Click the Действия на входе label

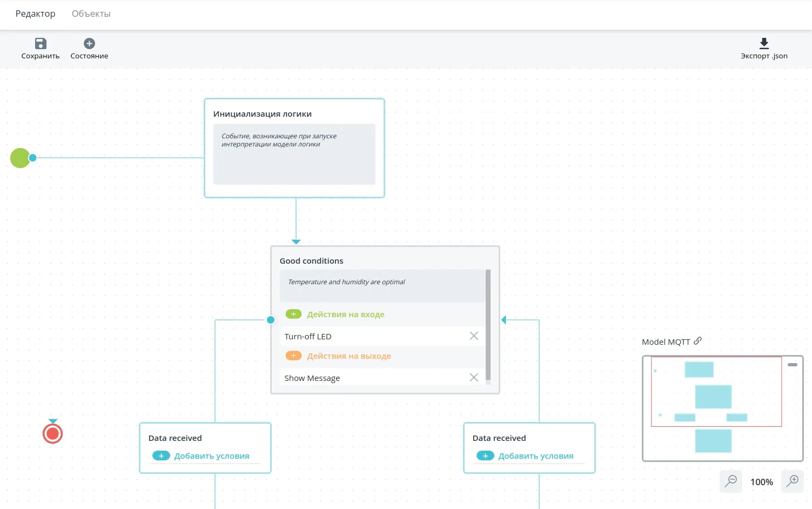pos(346,314)
